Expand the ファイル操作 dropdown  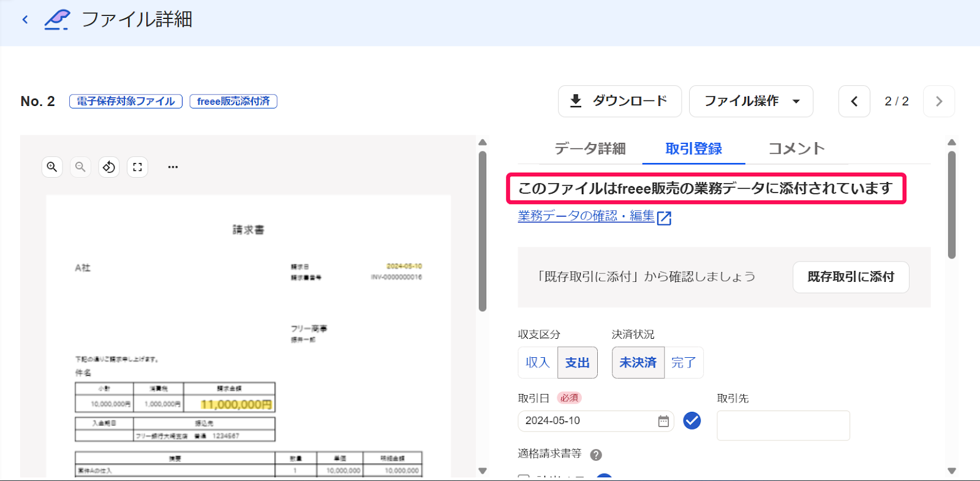[751, 101]
